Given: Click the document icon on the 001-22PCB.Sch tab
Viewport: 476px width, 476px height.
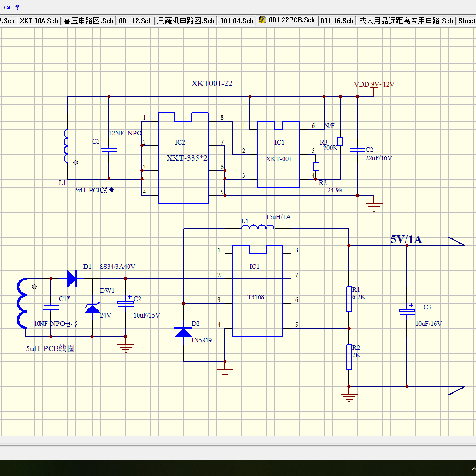Looking at the screenshot, I should pyautogui.click(x=262, y=20).
